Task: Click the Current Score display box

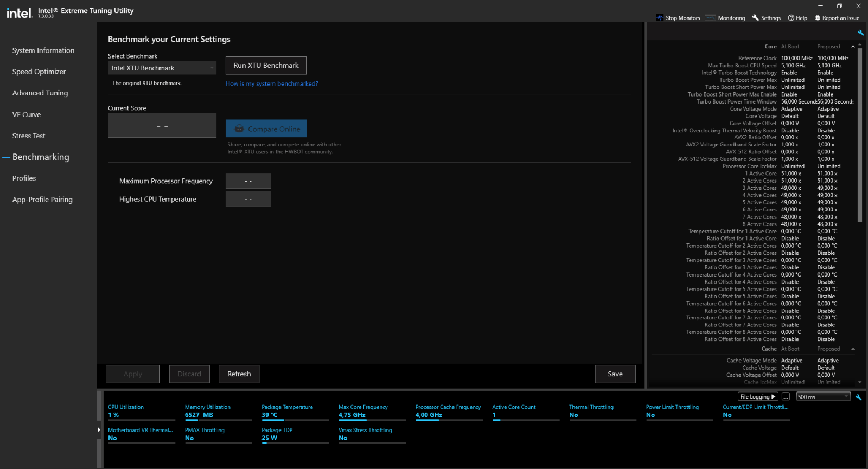Action: pyautogui.click(x=162, y=125)
